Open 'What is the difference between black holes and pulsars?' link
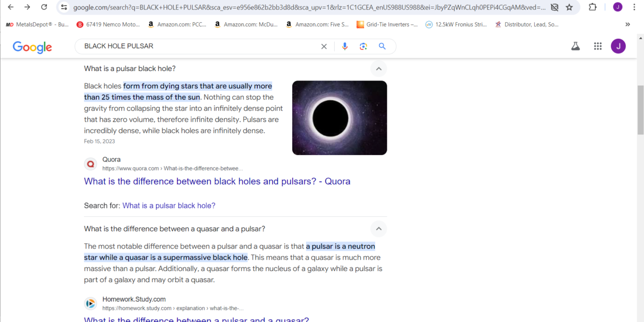 coord(217,181)
